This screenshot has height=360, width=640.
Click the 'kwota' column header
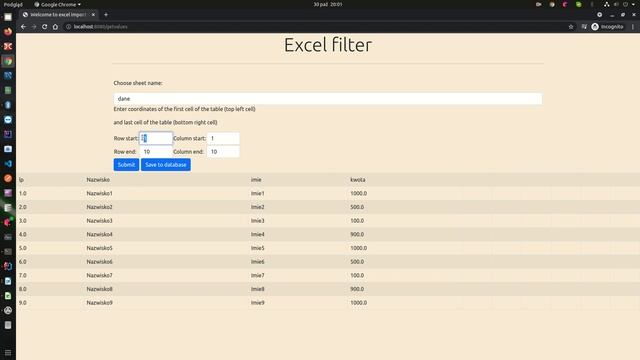click(358, 180)
